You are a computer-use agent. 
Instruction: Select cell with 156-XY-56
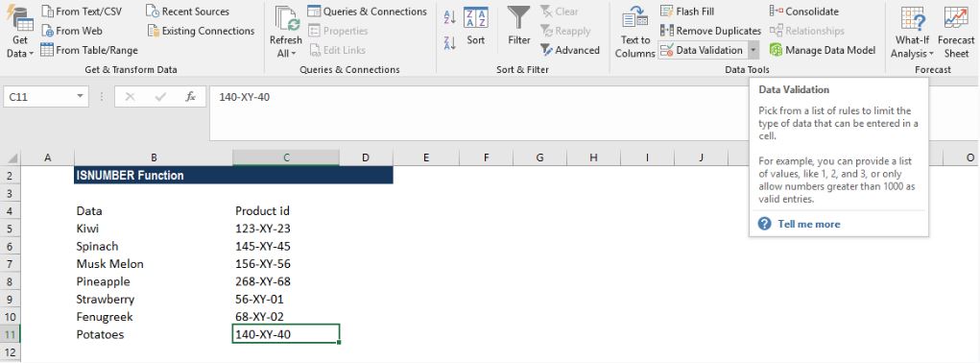coord(286,264)
